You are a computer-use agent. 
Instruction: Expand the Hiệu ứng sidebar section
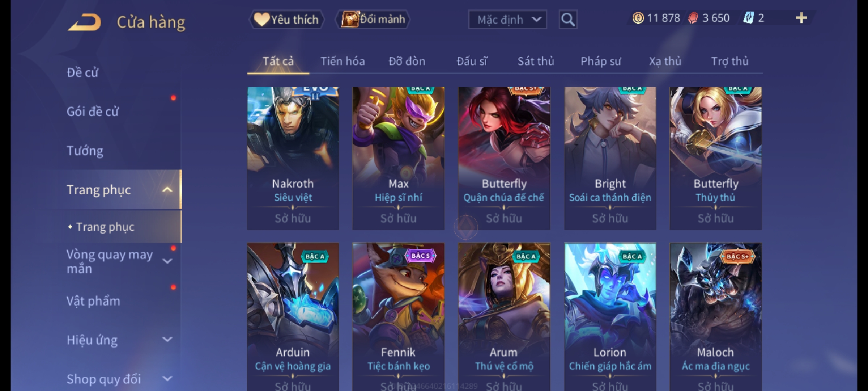[167, 340]
